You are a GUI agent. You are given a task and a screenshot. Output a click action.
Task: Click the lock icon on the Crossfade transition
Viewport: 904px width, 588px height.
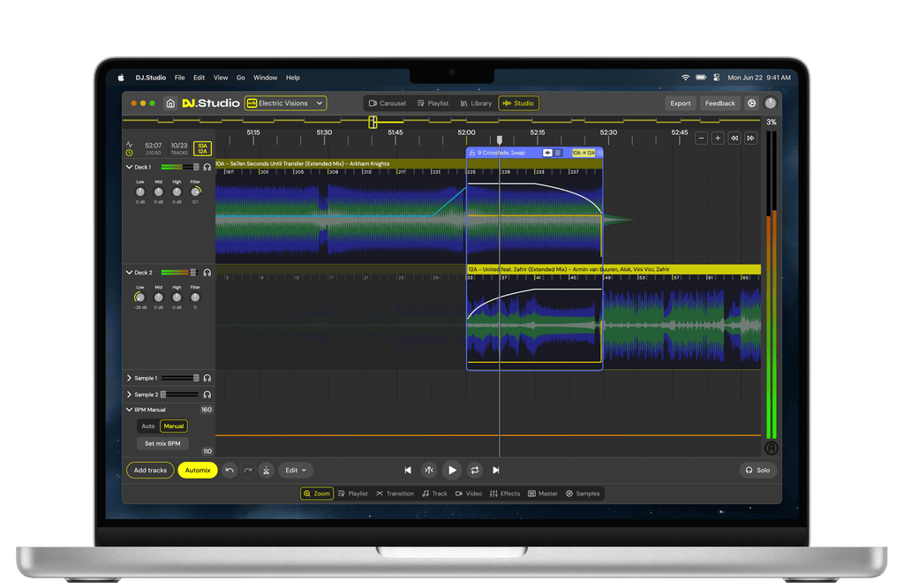tap(472, 153)
